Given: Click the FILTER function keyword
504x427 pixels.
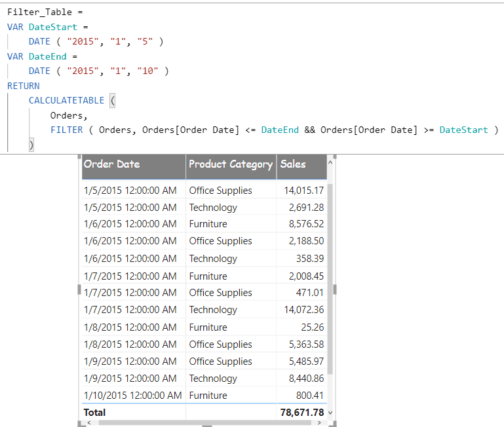Looking at the screenshot, I should click(67, 130).
